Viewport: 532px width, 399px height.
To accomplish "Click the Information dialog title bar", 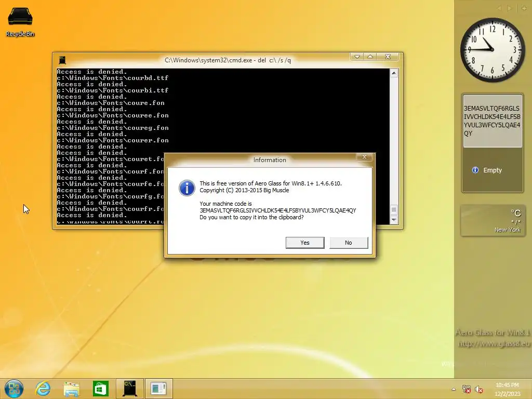I will (x=270, y=160).
